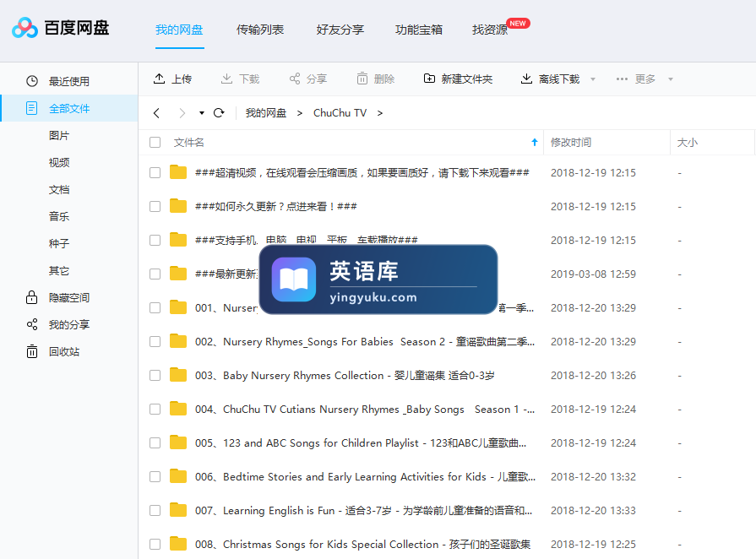The width and height of the screenshot is (756, 559).
Task: Select 视频 in the sidebar
Action: point(59,162)
